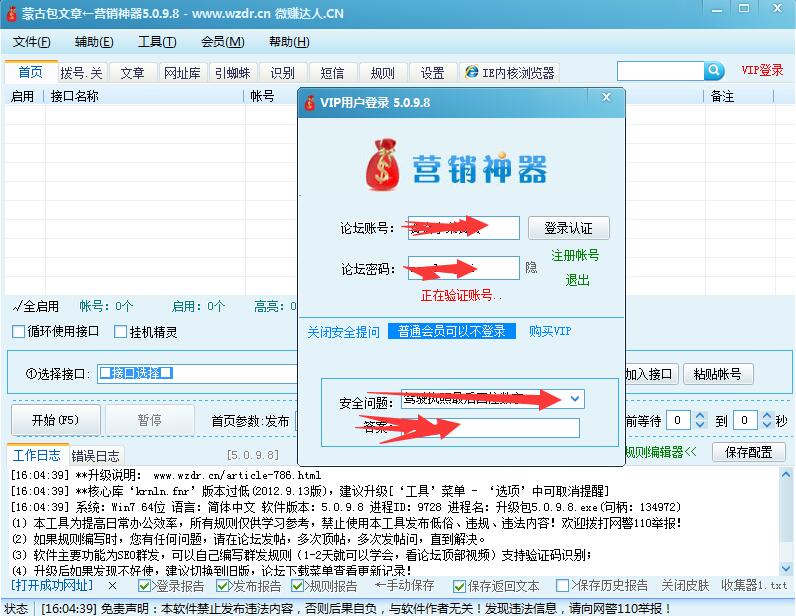
Task: Select the 短信 tab
Action: 332,73
